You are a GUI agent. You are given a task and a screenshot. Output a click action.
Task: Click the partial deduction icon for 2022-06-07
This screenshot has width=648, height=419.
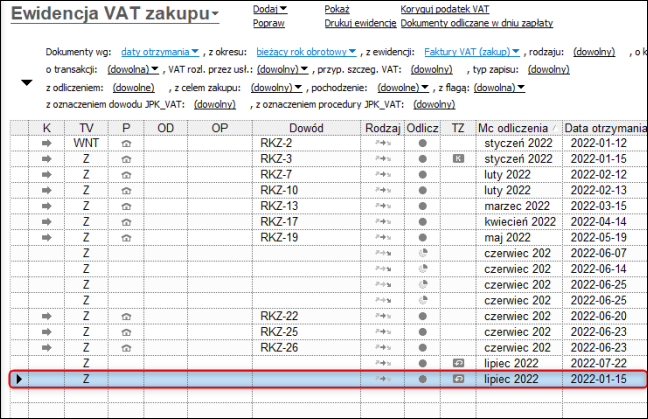tap(423, 253)
